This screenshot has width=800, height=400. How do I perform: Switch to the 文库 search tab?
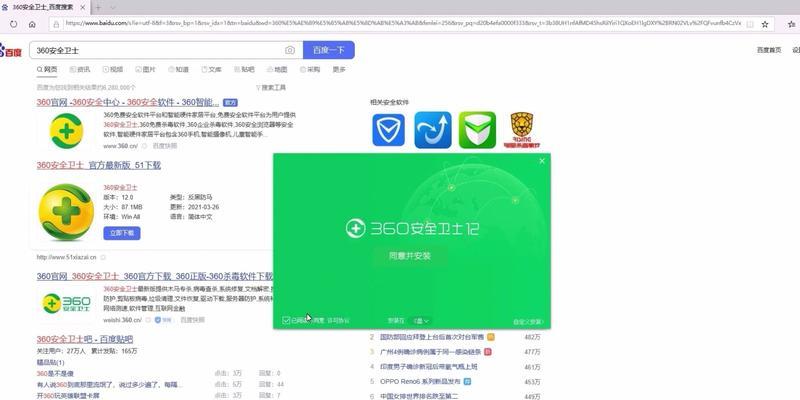(211, 69)
